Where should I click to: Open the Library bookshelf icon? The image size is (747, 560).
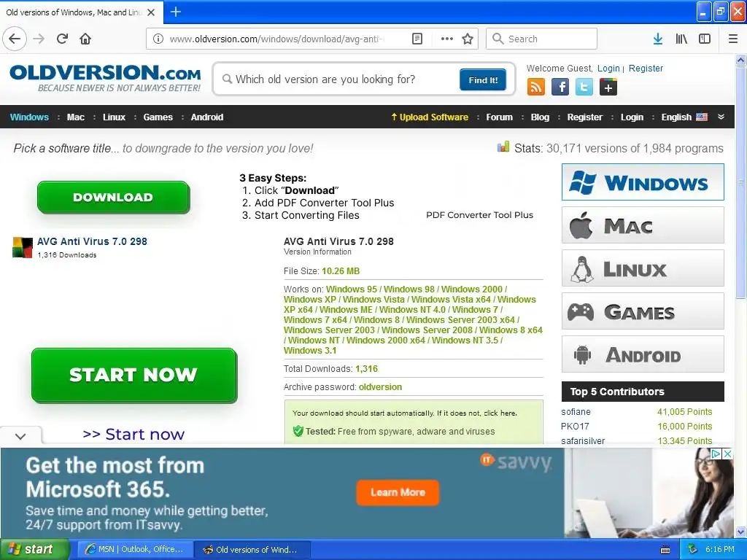click(x=681, y=39)
